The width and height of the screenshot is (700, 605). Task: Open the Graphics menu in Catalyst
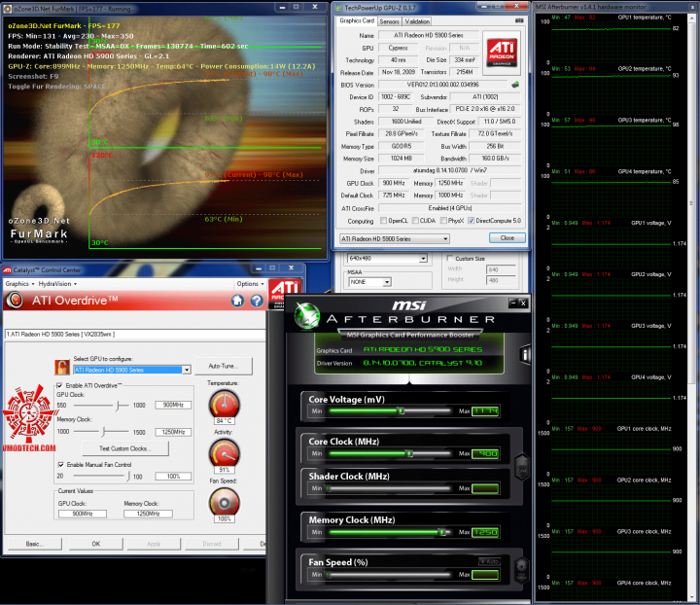click(x=19, y=284)
